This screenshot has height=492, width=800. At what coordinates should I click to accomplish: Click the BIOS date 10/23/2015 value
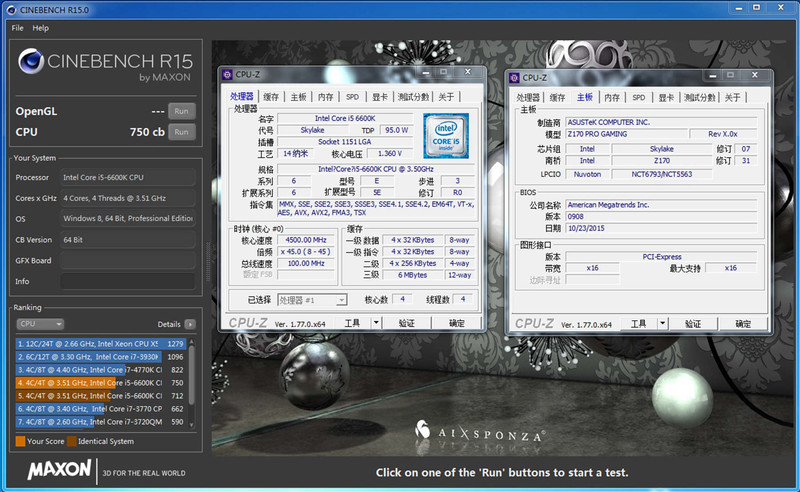point(661,228)
